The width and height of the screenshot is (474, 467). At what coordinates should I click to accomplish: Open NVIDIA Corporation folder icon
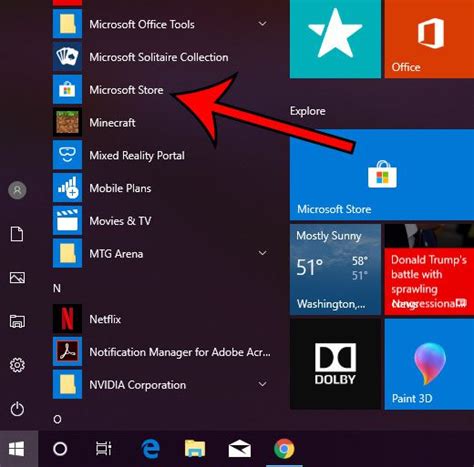(x=67, y=385)
